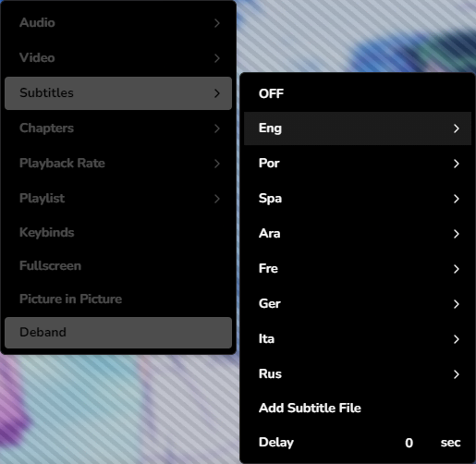Turn subtitles OFF

click(x=358, y=93)
